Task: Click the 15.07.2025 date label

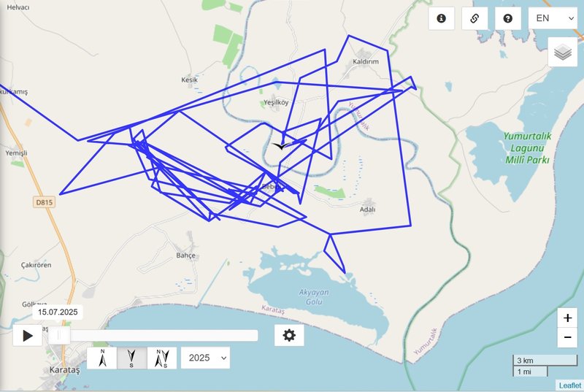Action: 58,312
